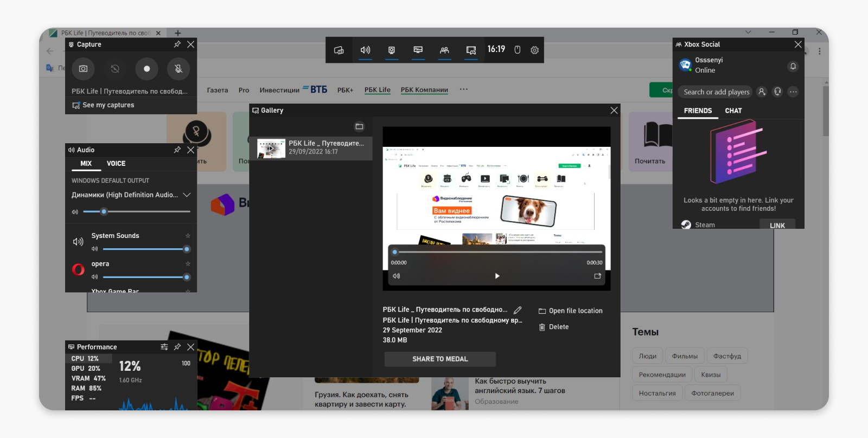Screen dimensions: 868x438
Task: Open the Game Bar widget menu icon
Action: tap(339, 50)
